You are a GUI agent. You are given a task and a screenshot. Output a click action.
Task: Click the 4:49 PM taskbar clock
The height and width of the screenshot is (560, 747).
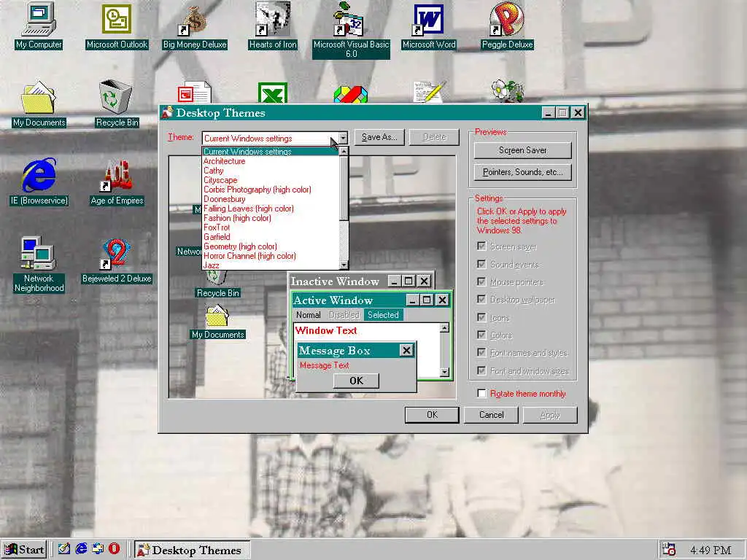711,550
